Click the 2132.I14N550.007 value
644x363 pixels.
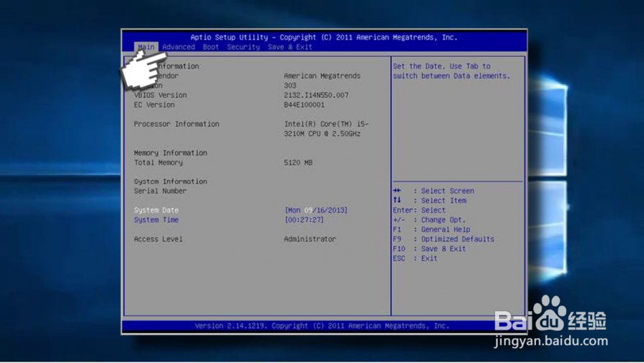tap(316, 95)
